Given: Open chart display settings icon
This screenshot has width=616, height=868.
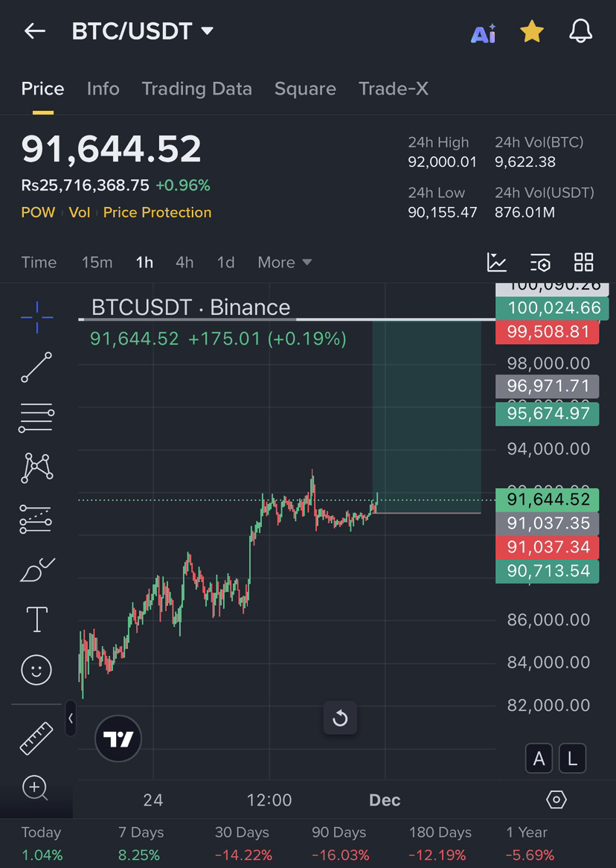Looking at the screenshot, I should 540,262.
